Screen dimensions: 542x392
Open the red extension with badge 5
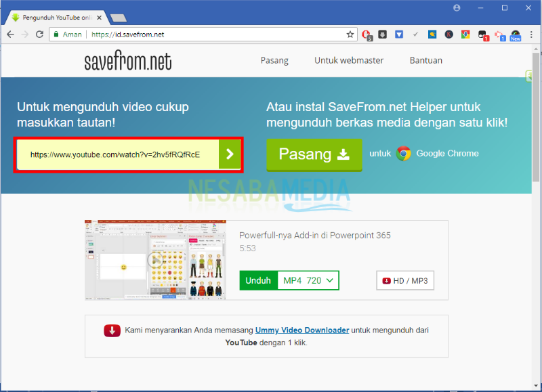click(367, 35)
